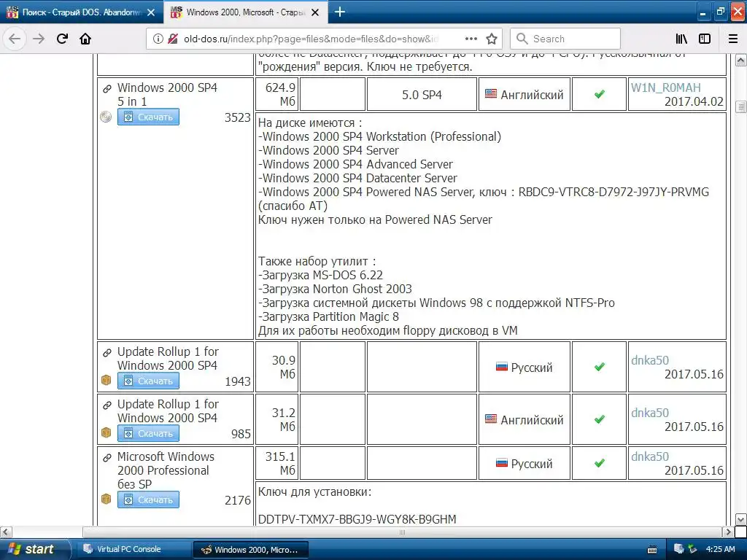
Task: Click green checkmark in Windows 2000 SP4 row
Action: (x=600, y=94)
